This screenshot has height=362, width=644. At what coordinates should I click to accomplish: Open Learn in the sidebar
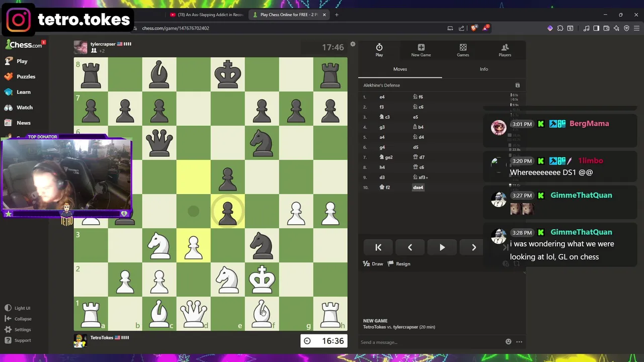[18, 92]
